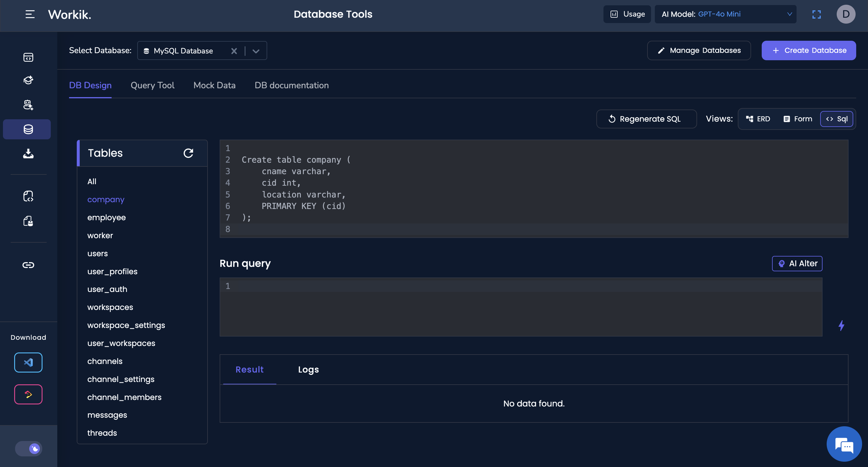Click Regenerate SQL button
Viewport: 868px width, 467px height.
click(x=646, y=119)
